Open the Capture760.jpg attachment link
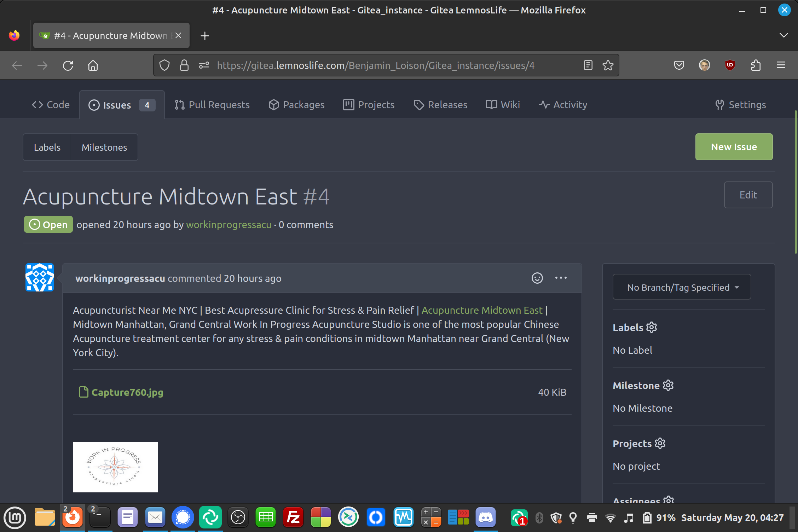The width and height of the screenshot is (798, 532). click(x=127, y=392)
